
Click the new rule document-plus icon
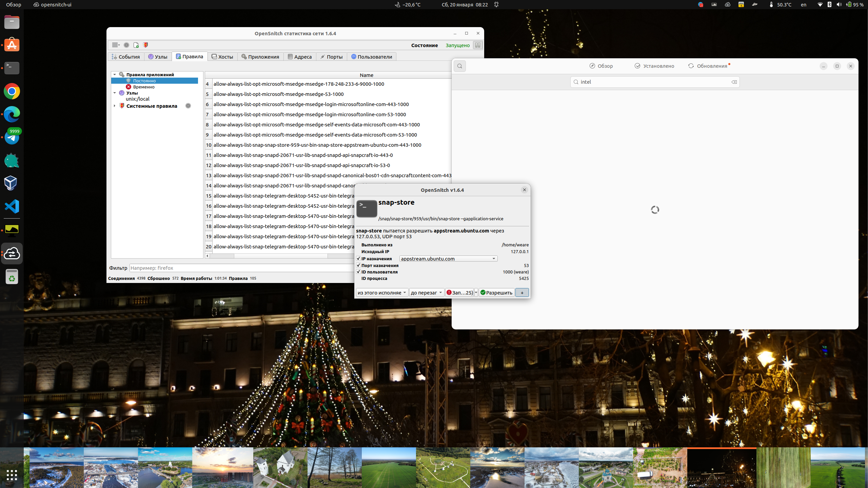(x=136, y=45)
